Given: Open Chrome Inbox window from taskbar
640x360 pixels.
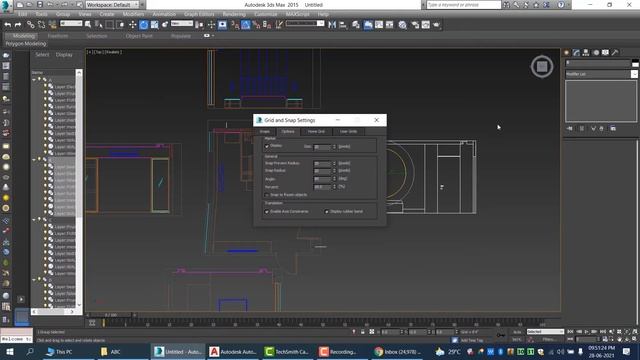Looking at the screenshot, I should coord(397,351).
